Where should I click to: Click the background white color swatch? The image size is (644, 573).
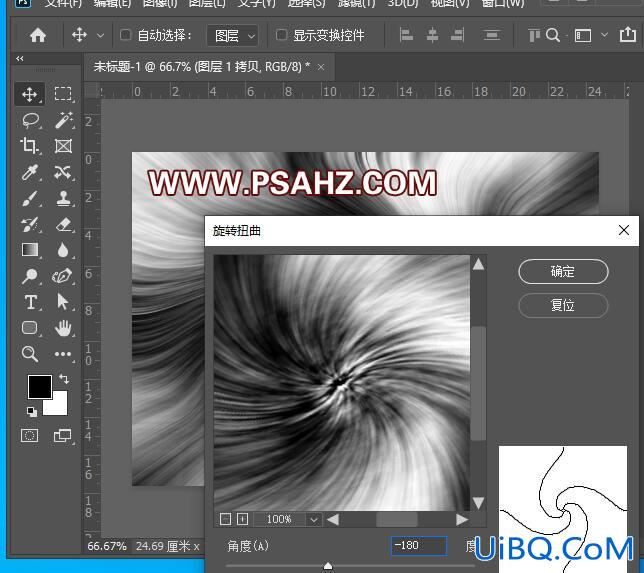coord(58,406)
